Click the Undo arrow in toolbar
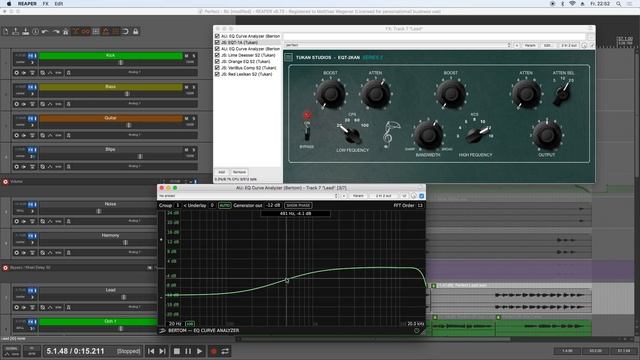Screen dimensions: 640x360 coord(45,31)
